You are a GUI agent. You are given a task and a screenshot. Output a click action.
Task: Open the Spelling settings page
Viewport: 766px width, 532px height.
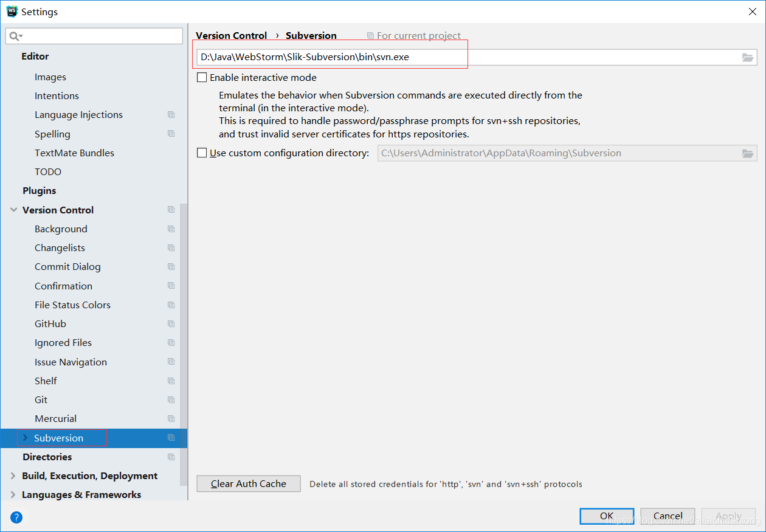pyautogui.click(x=52, y=134)
